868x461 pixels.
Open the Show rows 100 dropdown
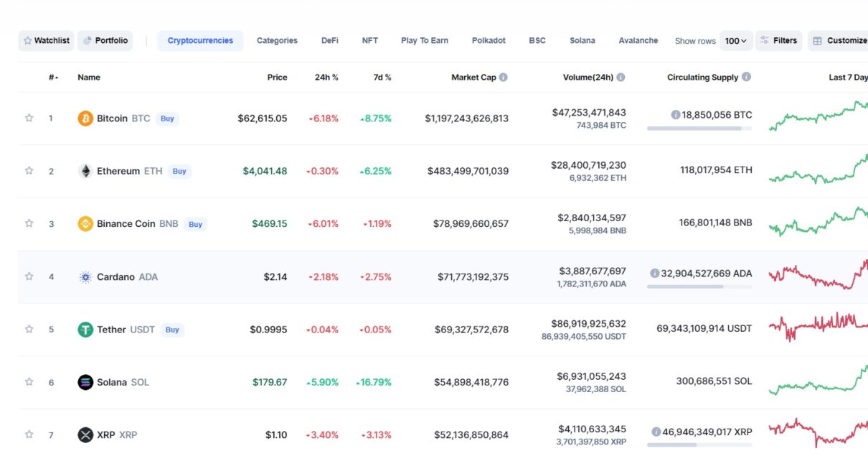tap(736, 41)
